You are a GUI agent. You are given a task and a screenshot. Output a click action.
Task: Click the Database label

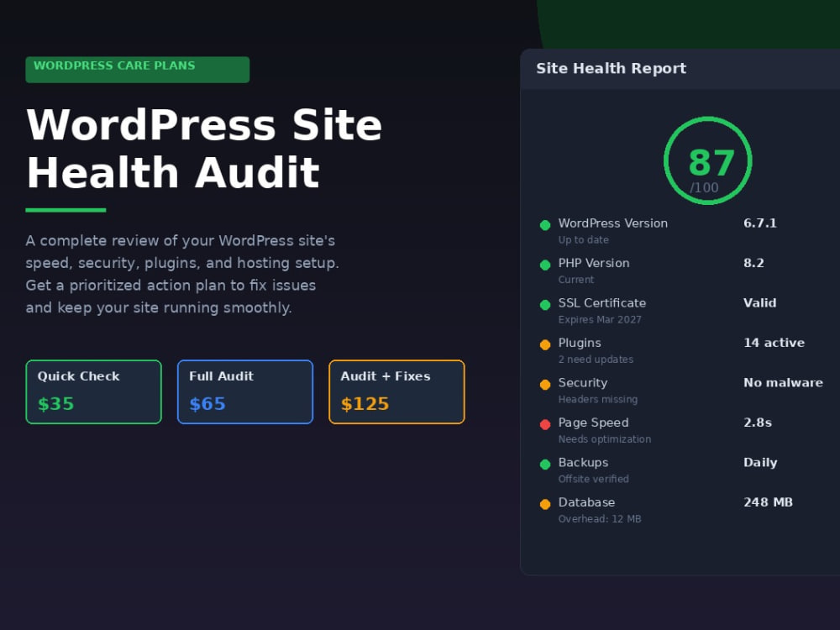586,502
